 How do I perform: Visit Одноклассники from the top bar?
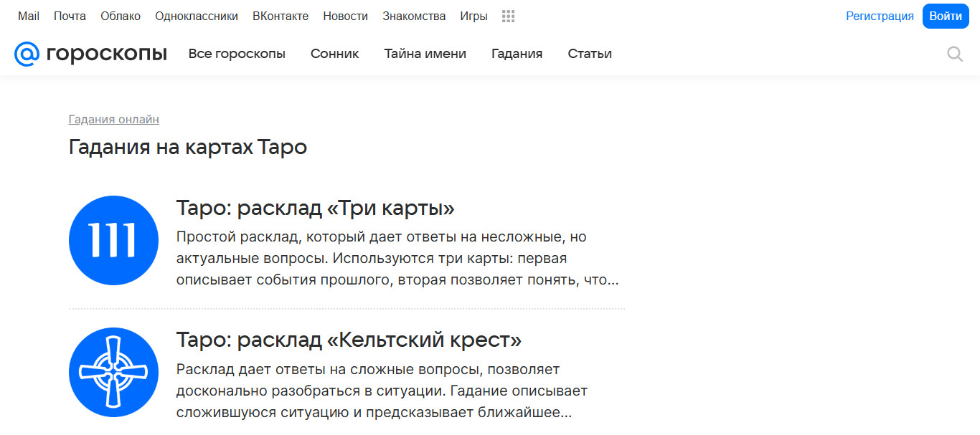click(197, 16)
